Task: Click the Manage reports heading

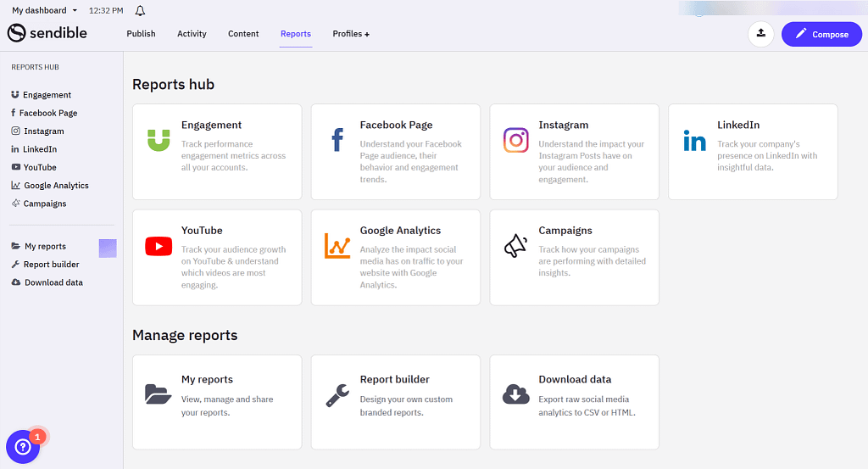Action: point(185,335)
